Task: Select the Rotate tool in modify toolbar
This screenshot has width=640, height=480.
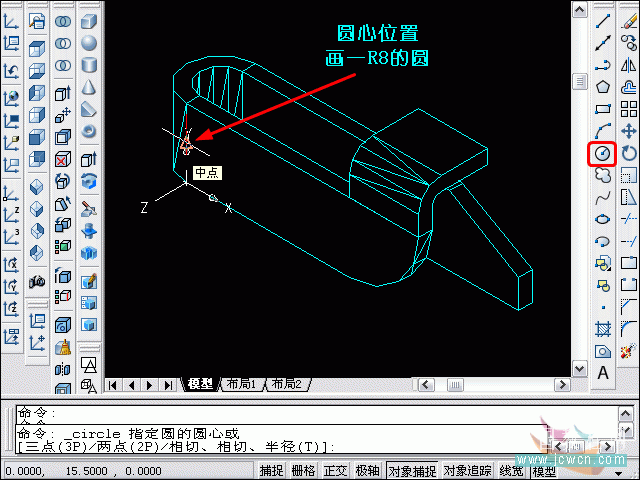Action: click(x=629, y=153)
